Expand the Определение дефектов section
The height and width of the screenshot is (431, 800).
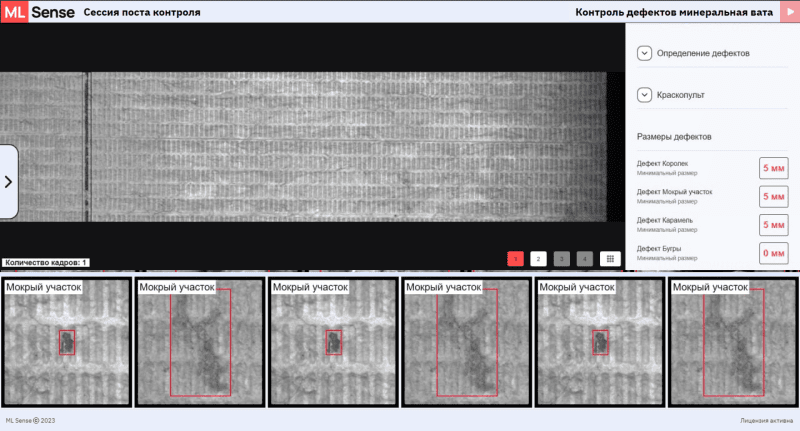[644, 53]
